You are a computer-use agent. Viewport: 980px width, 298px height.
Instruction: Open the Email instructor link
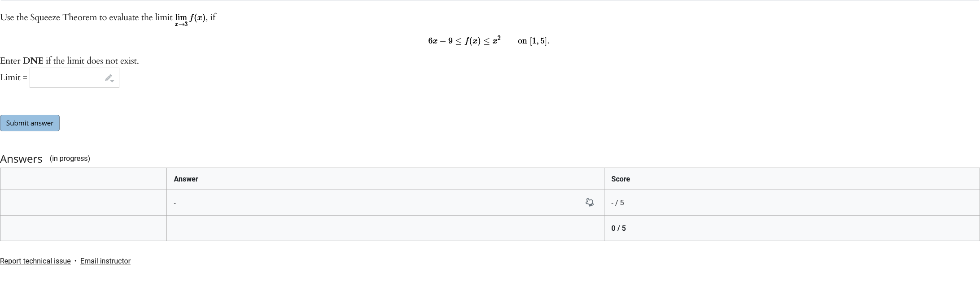[x=105, y=261]
